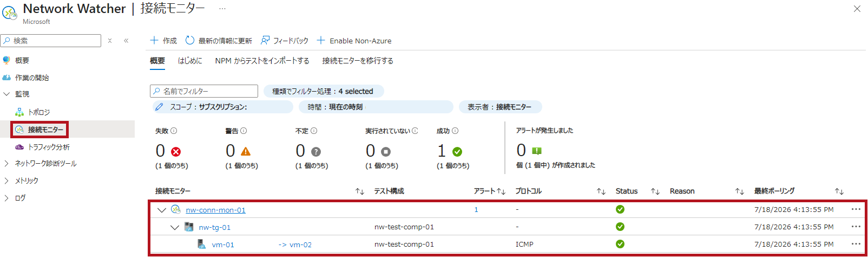868x257 pixels.
Task: Click the 名前でフィルター input field
Action: [x=204, y=91]
